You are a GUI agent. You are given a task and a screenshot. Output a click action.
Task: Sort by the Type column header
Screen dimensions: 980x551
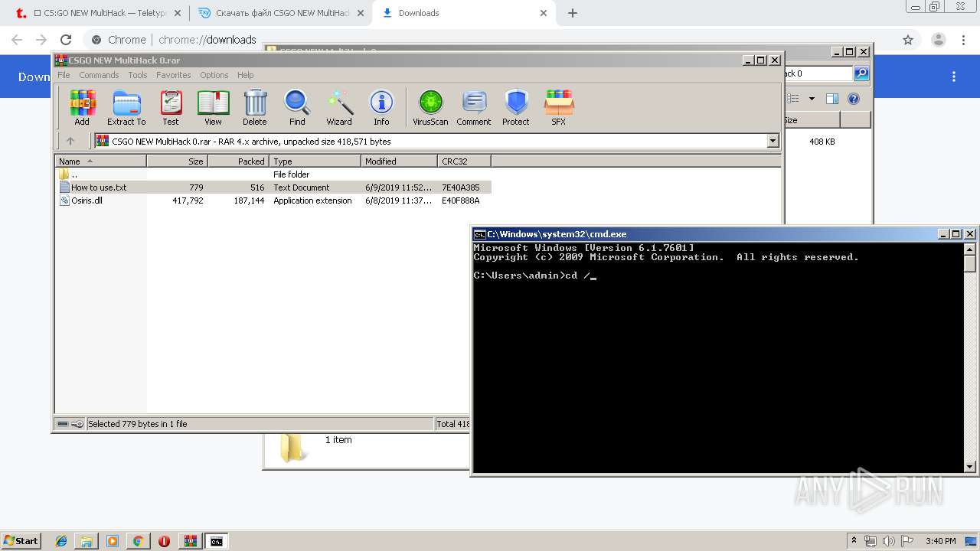pos(315,161)
